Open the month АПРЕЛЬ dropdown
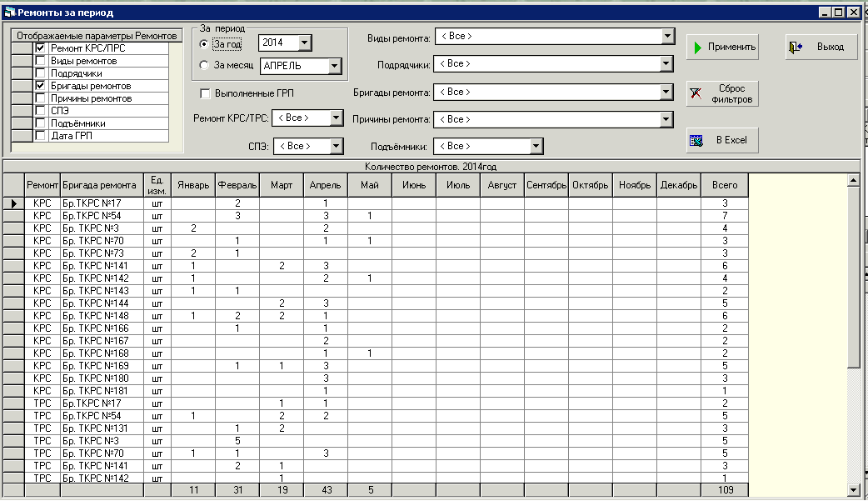Viewport: 868px width, 501px height. tap(334, 66)
